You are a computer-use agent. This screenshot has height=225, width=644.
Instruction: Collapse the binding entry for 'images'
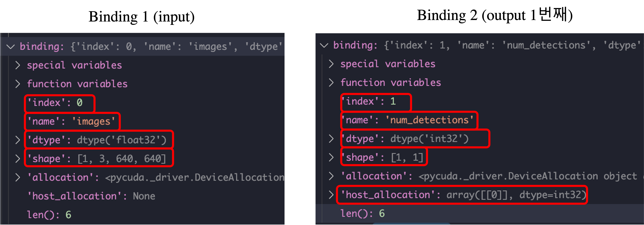pyautogui.click(x=11, y=46)
